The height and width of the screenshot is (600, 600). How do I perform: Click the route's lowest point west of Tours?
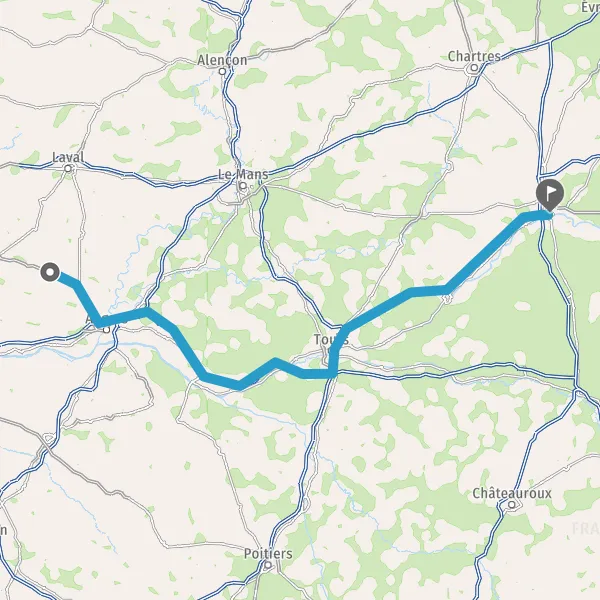[239, 384]
